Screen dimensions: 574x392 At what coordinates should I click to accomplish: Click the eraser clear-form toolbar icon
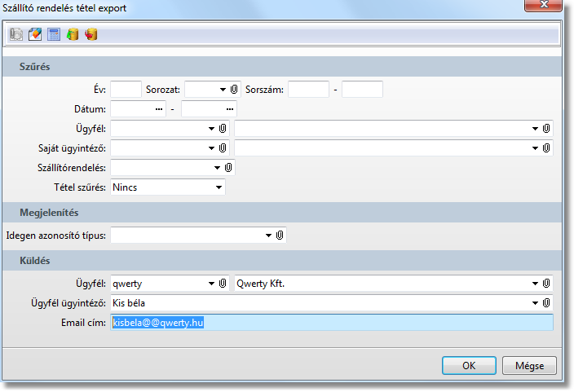coord(35,34)
